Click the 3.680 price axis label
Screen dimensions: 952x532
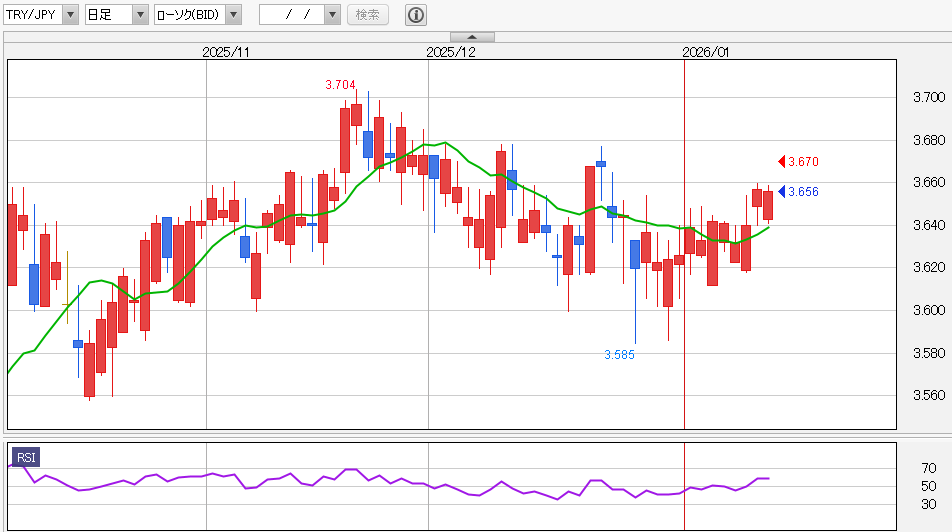pos(929,140)
